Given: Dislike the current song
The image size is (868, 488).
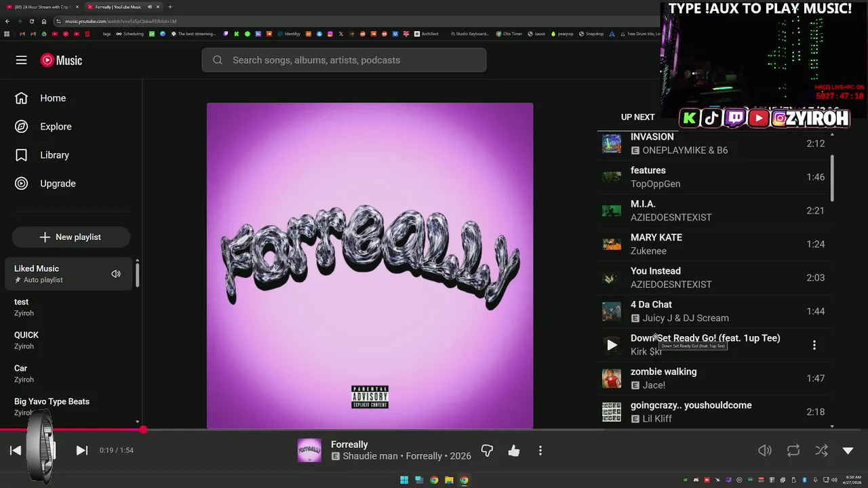Looking at the screenshot, I should [487, 450].
